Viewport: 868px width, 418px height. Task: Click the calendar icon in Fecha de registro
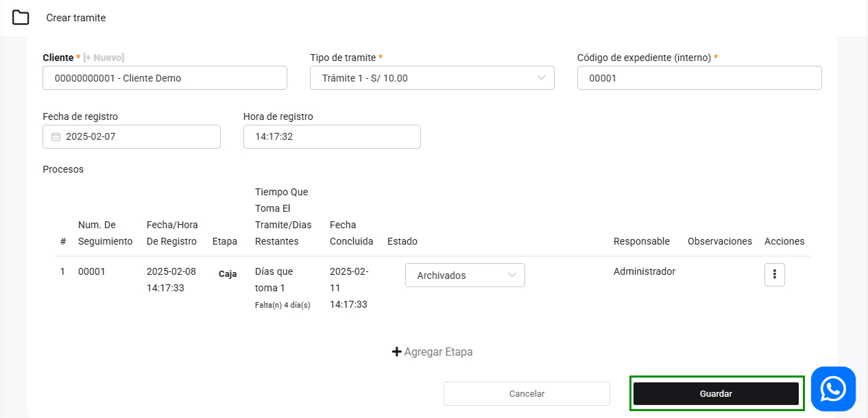(x=56, y=137)
